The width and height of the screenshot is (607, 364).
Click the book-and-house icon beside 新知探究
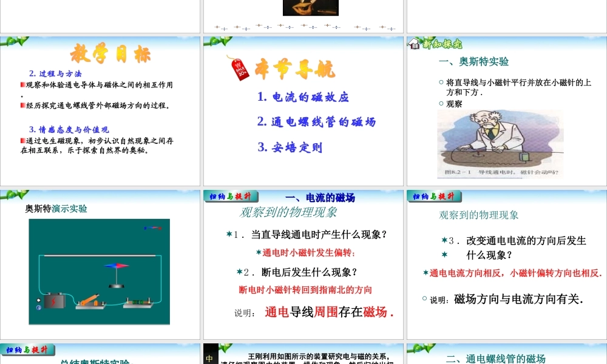tap(415, 43)
